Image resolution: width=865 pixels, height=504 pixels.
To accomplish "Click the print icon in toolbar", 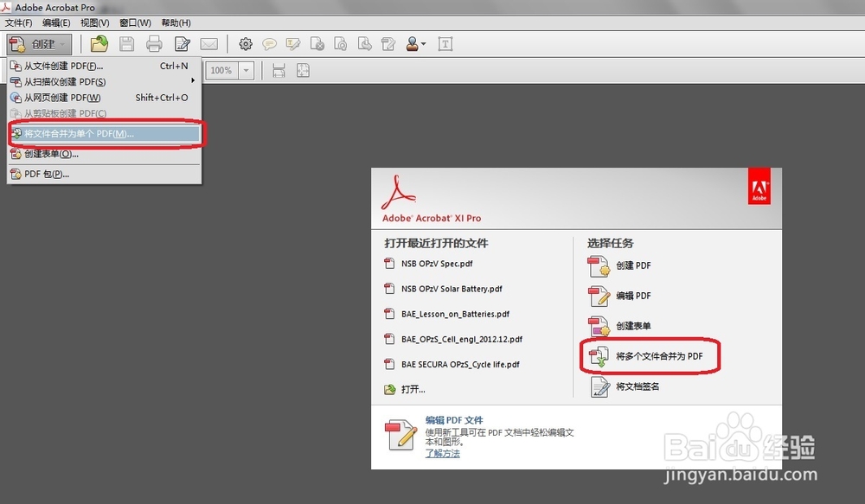I will (154, 44).
